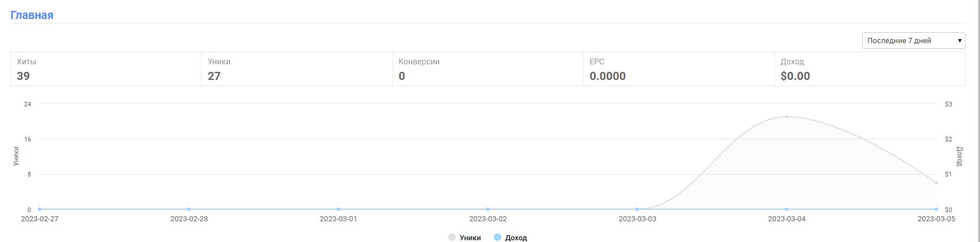
Task: Click the gray 'Уники' legend color dot
Action: [x=452, y=237]
